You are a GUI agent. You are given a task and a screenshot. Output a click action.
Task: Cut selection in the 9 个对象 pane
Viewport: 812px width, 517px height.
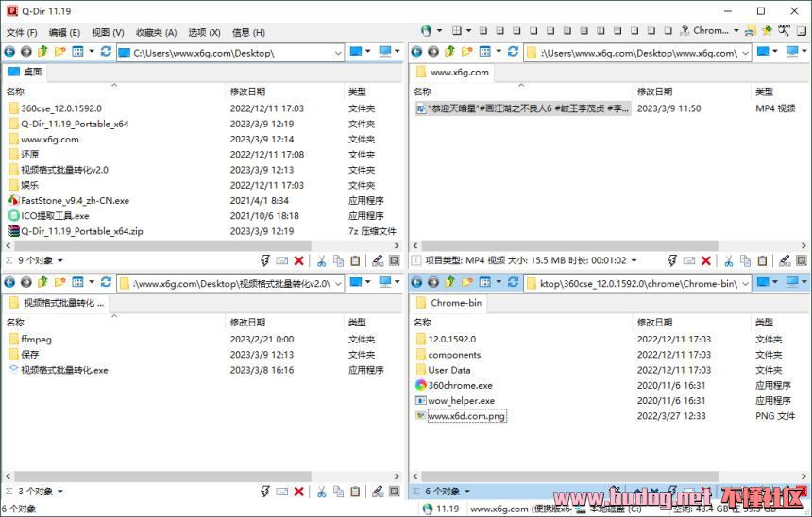[x=322, y=260]
